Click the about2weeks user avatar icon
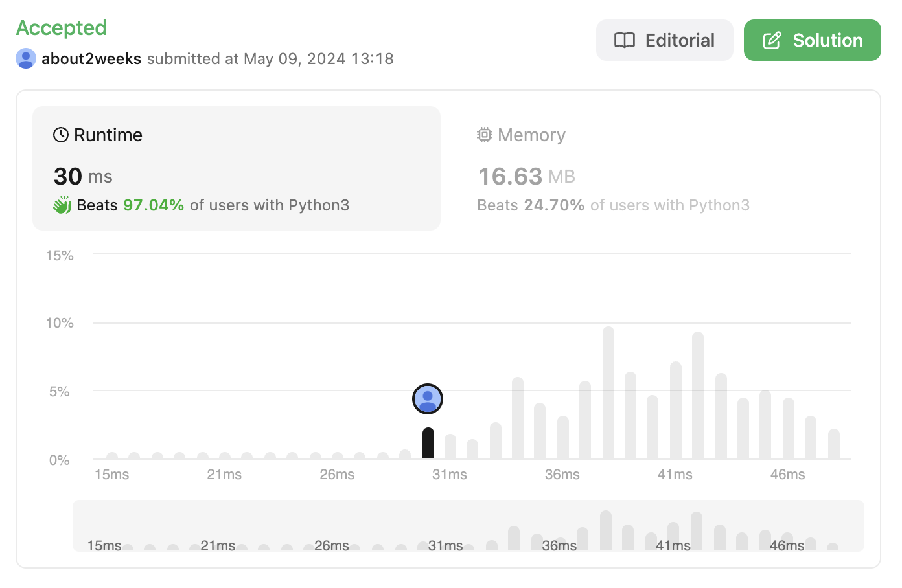Viewport: 902px width, 588px height. point(26,58)
